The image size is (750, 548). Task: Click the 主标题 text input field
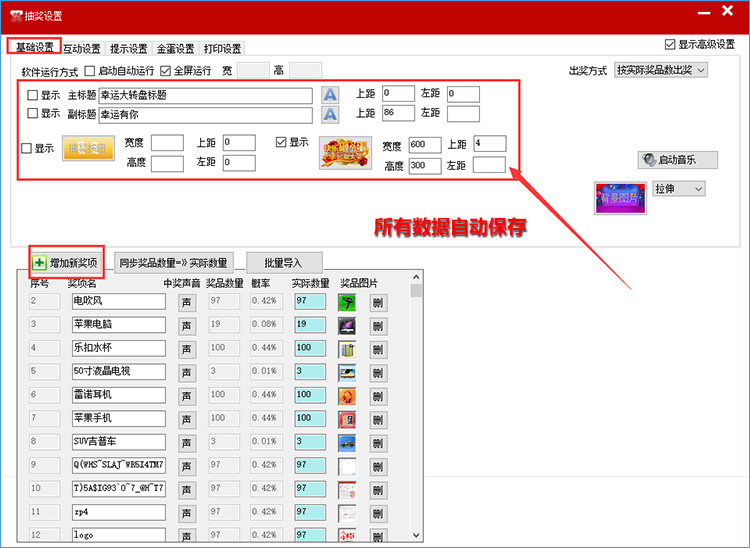(206, 95)
